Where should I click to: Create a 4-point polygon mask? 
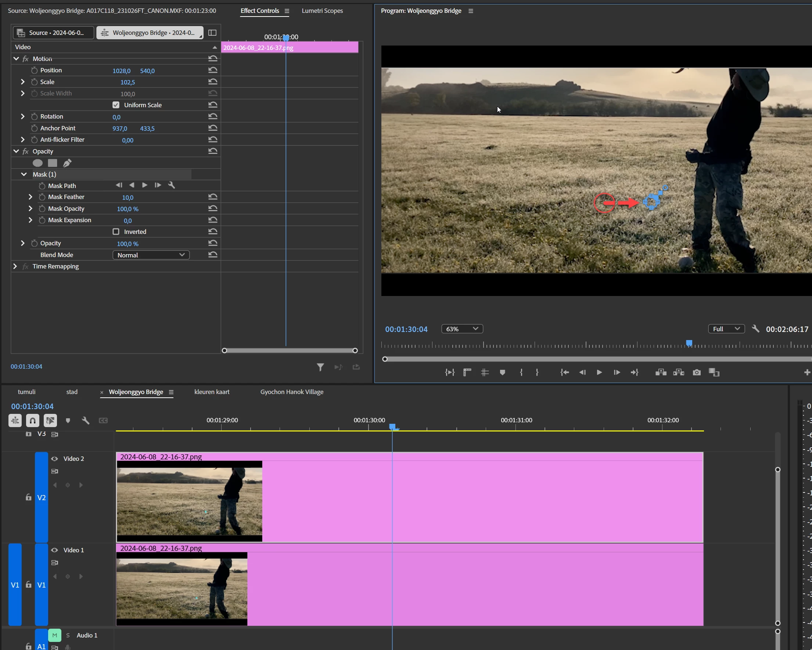[x=52, y=163]
